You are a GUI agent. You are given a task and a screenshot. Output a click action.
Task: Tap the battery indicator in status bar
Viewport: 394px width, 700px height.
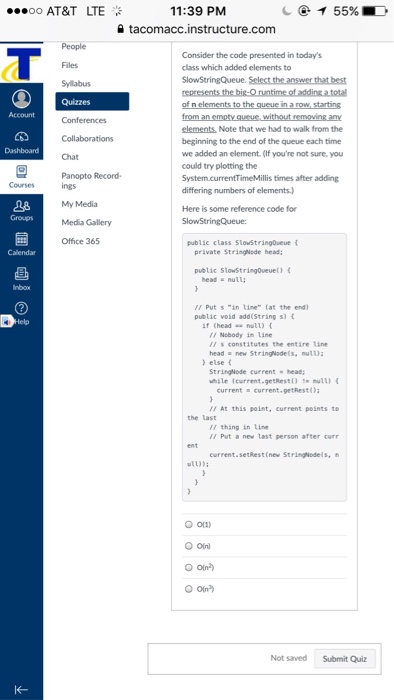coord(374,11)
